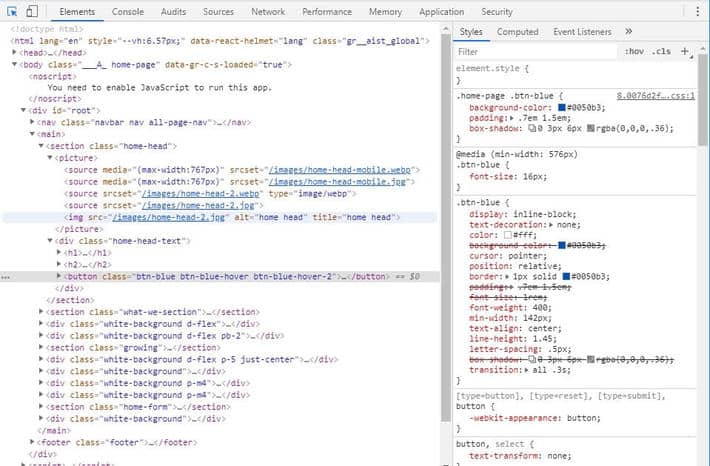Select the html lang="en" element row
This screenshot has width=710, height=466.
tap(220, 41)
